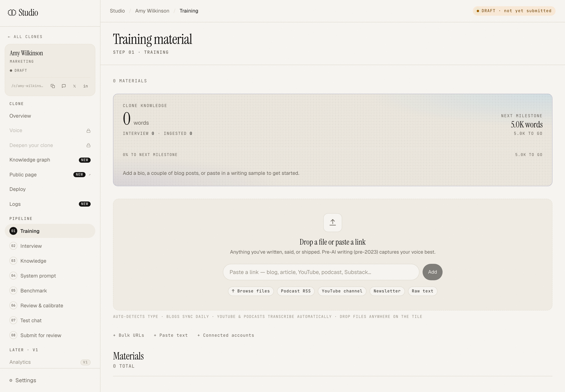Select System prompt pipeline step
Screen dimensions: 565x392
pyautogui.click(x=50, y=276)
